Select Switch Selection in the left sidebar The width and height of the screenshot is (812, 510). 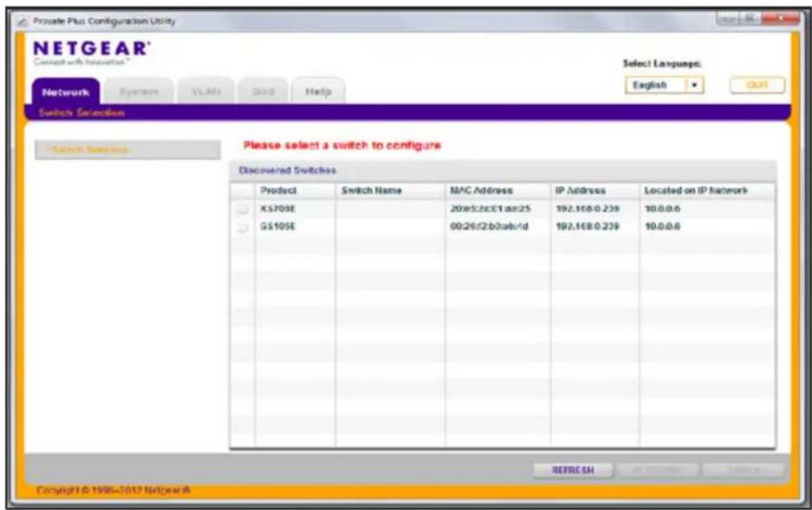[127, 150]
